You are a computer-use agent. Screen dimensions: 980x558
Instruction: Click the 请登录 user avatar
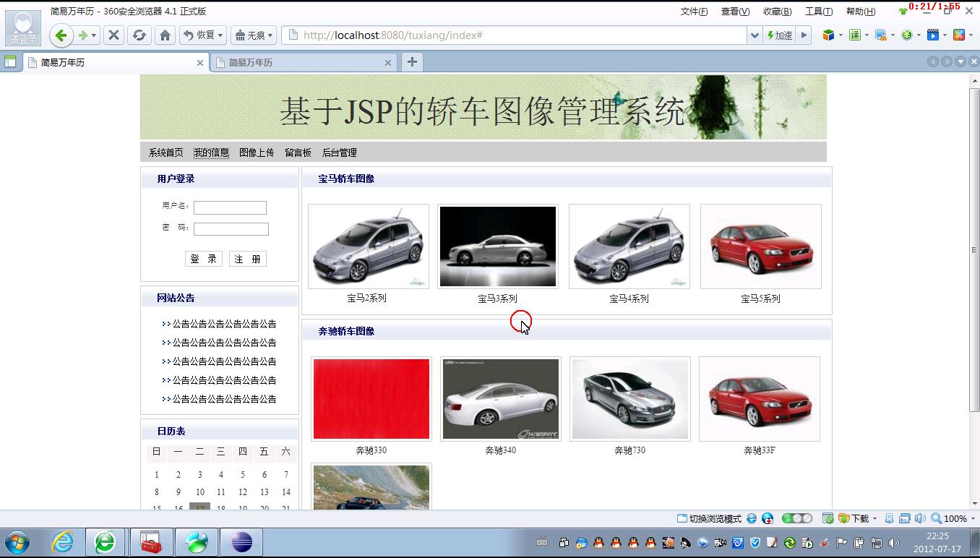22,27
